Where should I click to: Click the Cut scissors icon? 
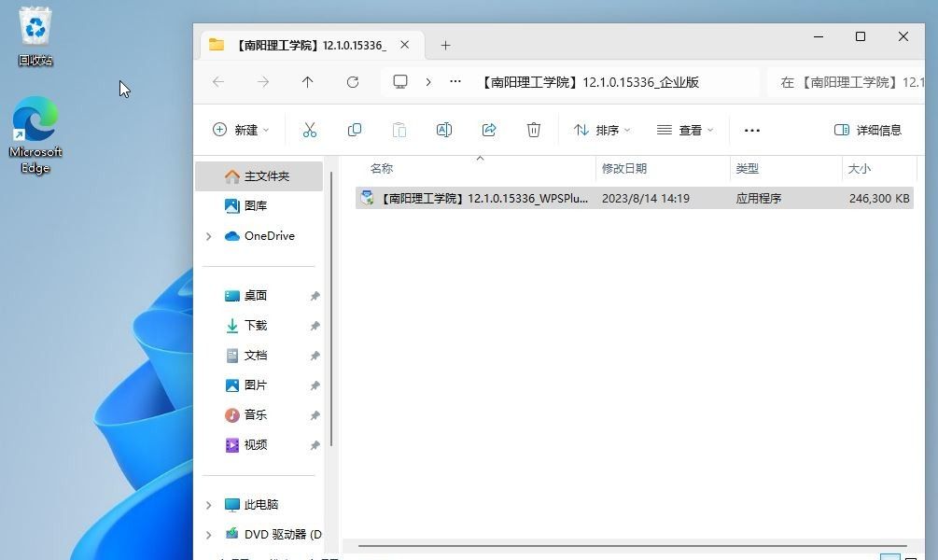pos(309,130)
